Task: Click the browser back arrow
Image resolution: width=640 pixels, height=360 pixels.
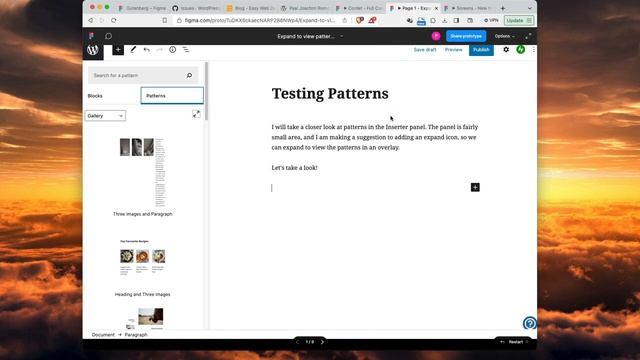Action: pos(91,20)
